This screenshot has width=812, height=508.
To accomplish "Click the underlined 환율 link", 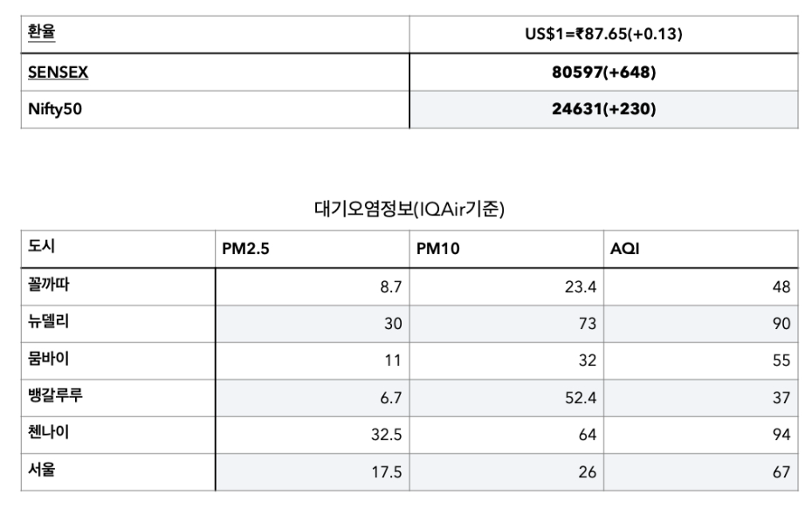I will [42, 32].
